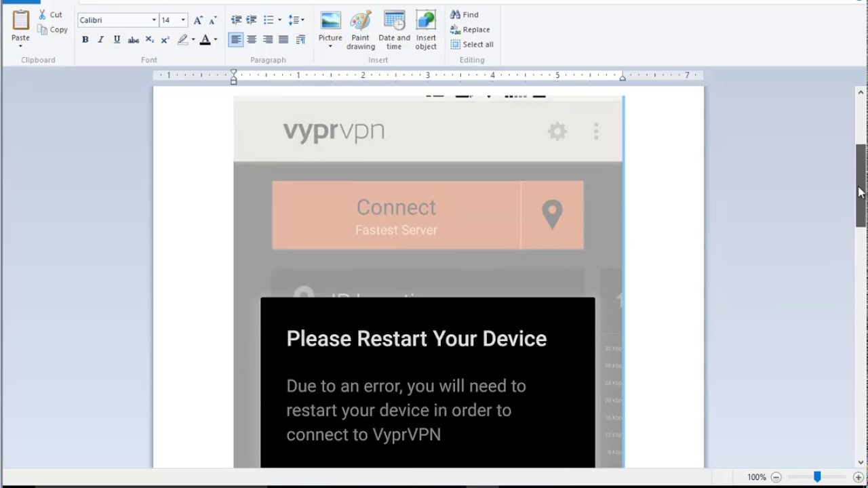The height and width of the screenshot is (488, 868).
Task: Click the 100% zoom level text
Action: coord(756,477)
